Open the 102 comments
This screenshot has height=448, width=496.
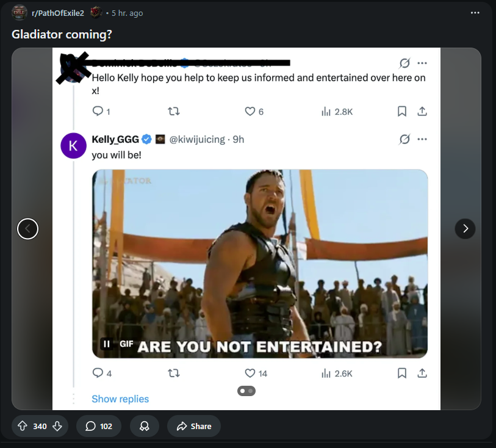(98, 426)
